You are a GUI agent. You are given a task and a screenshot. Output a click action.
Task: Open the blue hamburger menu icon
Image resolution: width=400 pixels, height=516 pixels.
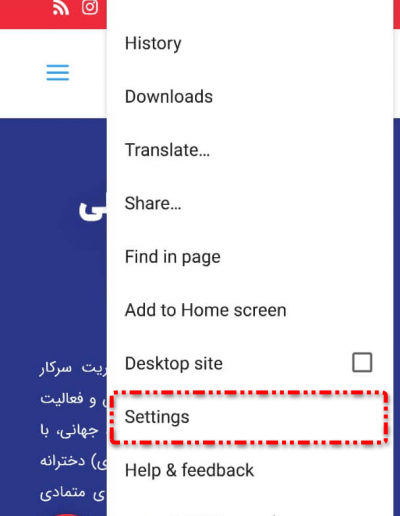(58, 73)
